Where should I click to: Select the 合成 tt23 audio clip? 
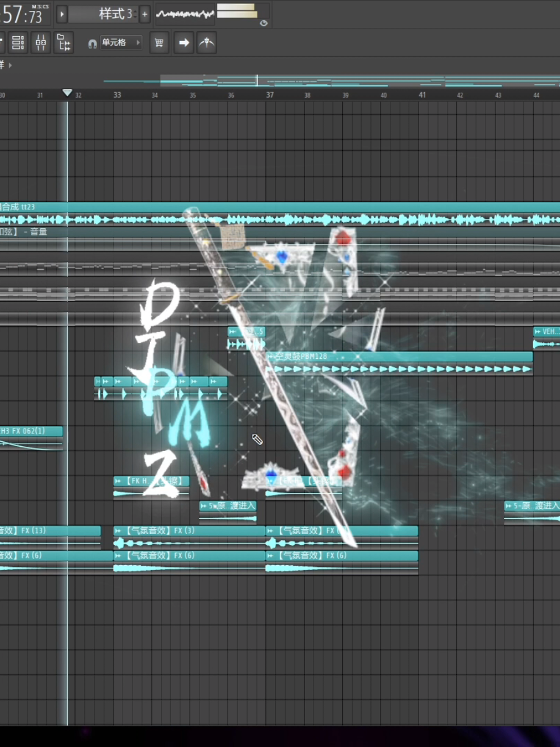pyautogui.click(x=280, y=207)
